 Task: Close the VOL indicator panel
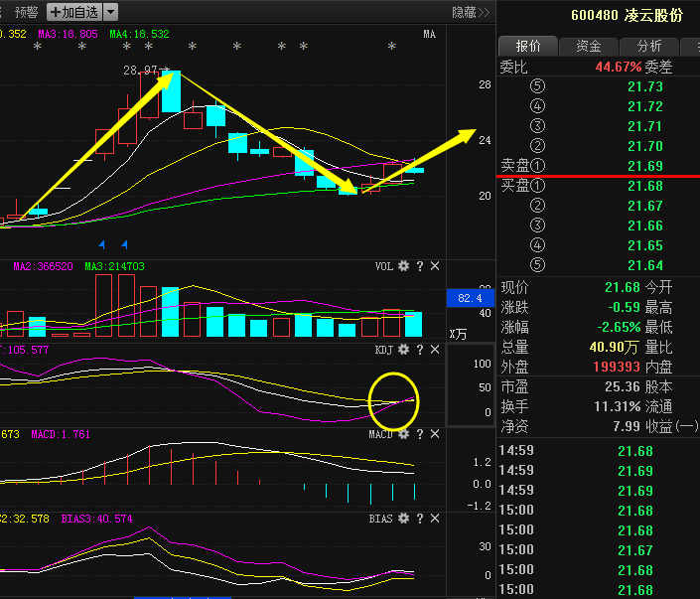pos(435,266)
